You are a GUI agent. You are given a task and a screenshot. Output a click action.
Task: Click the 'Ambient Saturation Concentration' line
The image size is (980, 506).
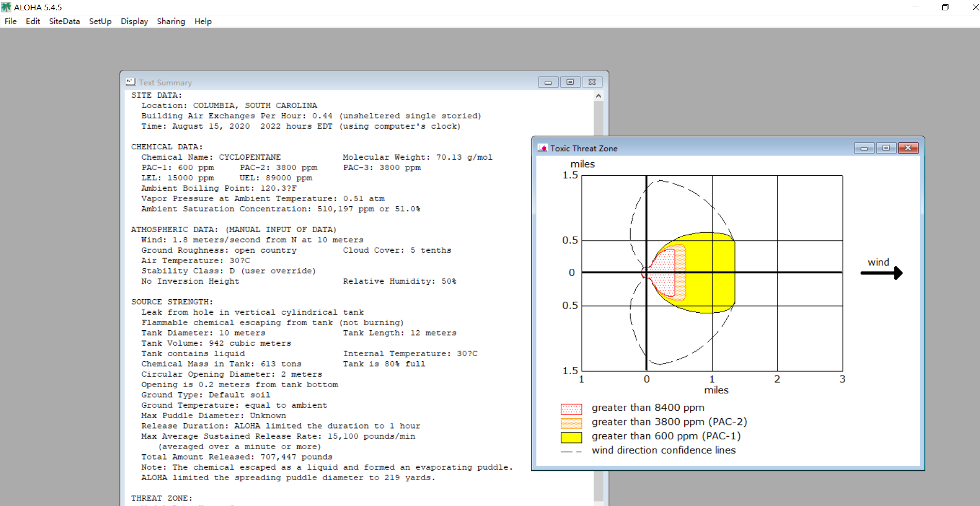(281, 209)
